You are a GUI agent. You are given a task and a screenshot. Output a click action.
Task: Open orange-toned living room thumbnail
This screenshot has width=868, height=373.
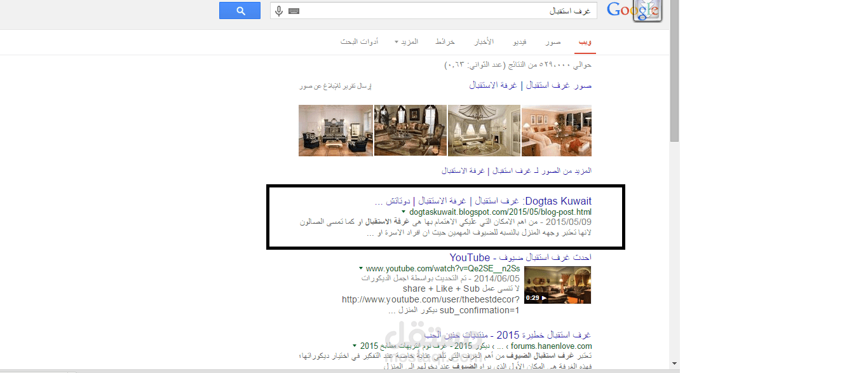point(557,130)
